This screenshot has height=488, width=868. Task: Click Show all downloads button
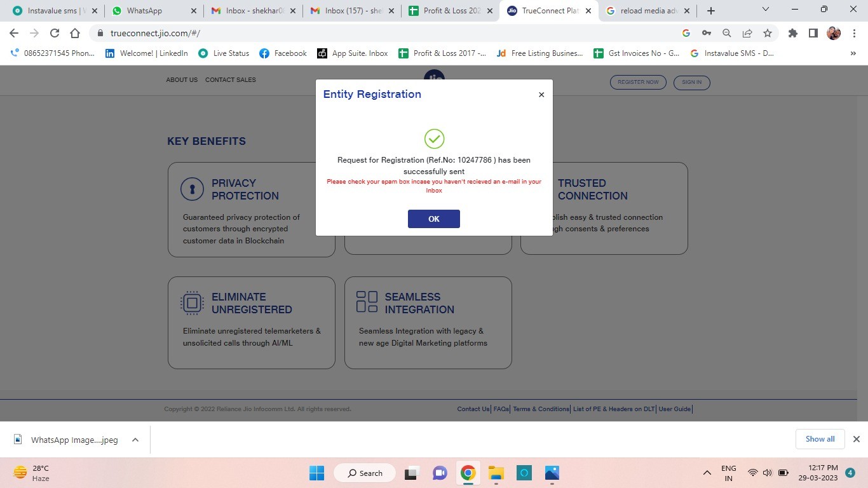pyautogui.click(x=820, y=439)
